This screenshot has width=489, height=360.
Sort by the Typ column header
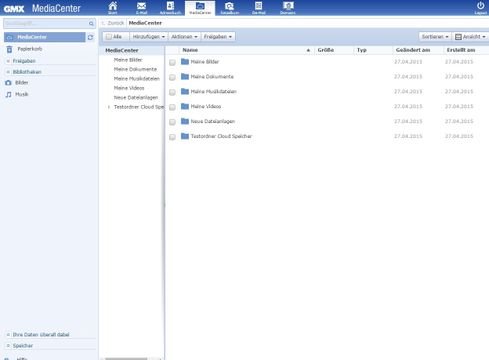click(362, 50)
